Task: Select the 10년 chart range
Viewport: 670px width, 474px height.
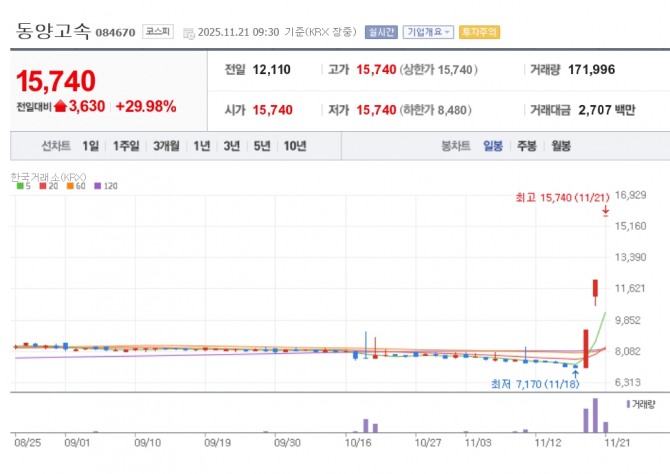Action: tap(295, 146)
